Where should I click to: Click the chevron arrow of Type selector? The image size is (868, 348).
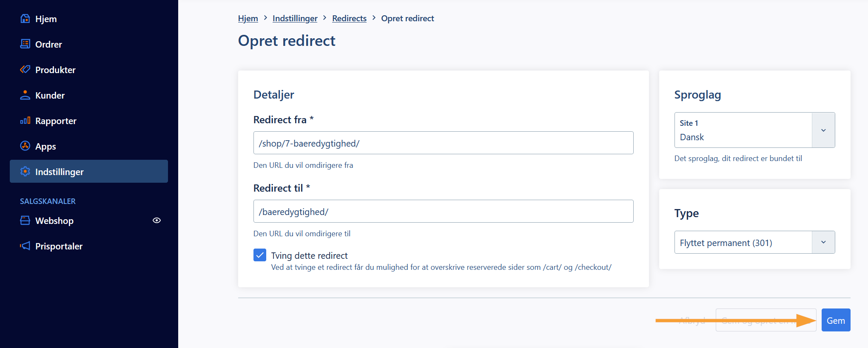pyautogui.click(x=823, y=242)
